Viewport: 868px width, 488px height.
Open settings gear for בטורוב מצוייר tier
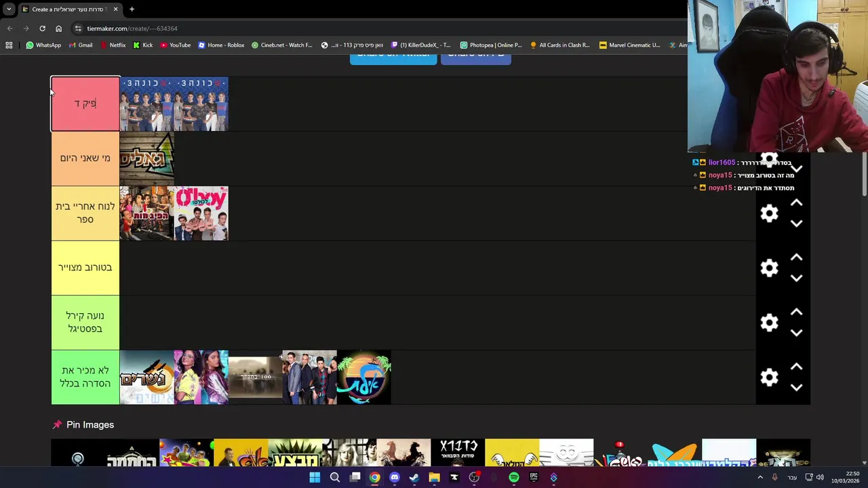(769, 268)
